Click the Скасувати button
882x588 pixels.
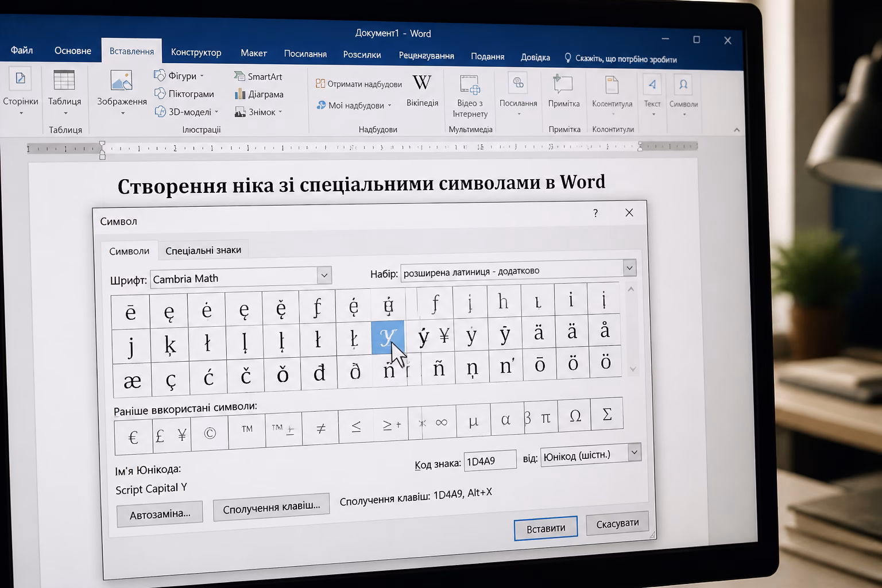coord(617,523)
